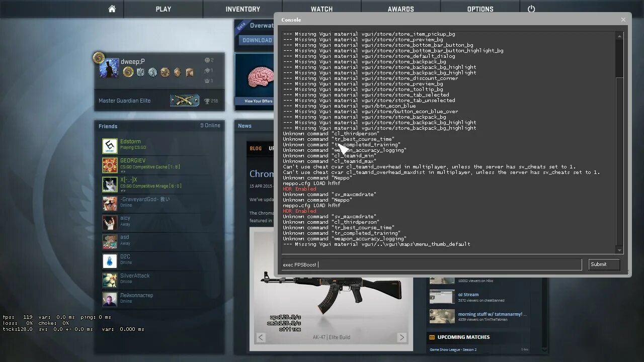
Task: Open morning stuff w/ tatmanarmy! stream
Action: click(492, 314)
